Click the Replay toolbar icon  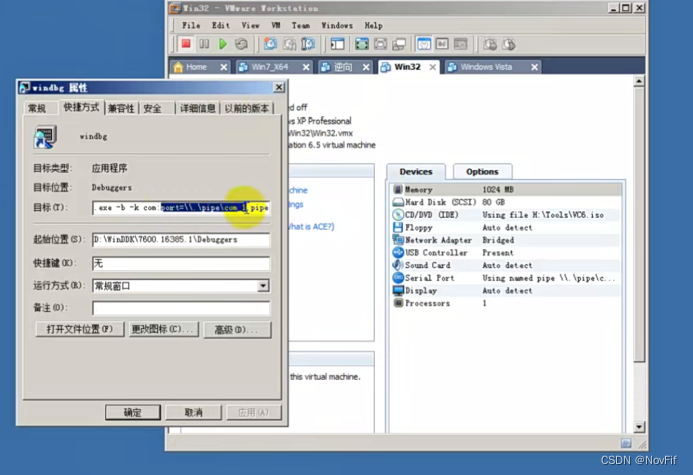click(509, 44)
